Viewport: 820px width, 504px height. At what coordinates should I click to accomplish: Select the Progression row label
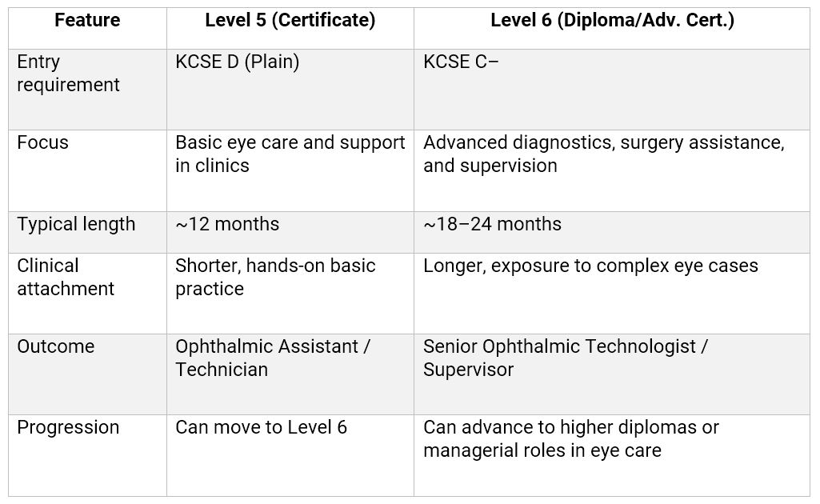pos(68,428)
